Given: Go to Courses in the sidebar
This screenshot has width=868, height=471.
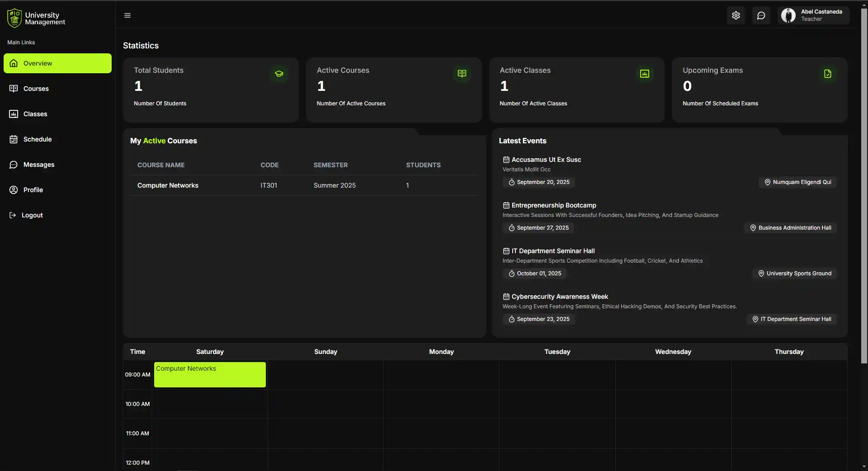Looking at the screenshot, I should click(x=36, y=89).
